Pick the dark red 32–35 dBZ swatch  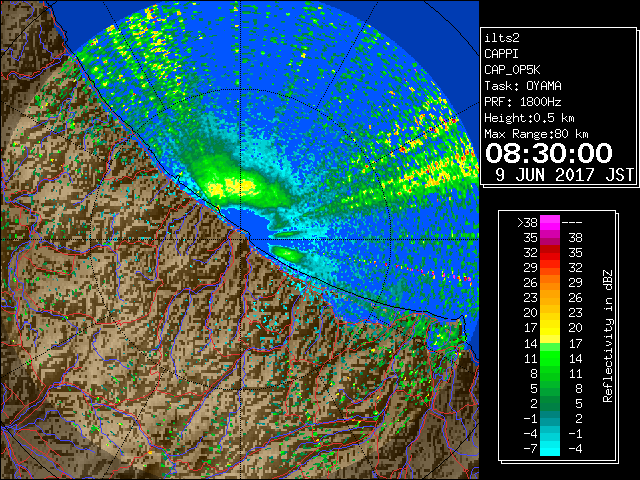click(550, 253)
